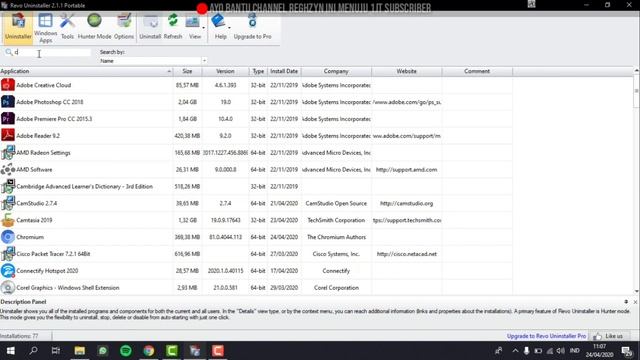Activate Hunter Mode
This screenshot has height=360, width=640.
pos(94,27)
